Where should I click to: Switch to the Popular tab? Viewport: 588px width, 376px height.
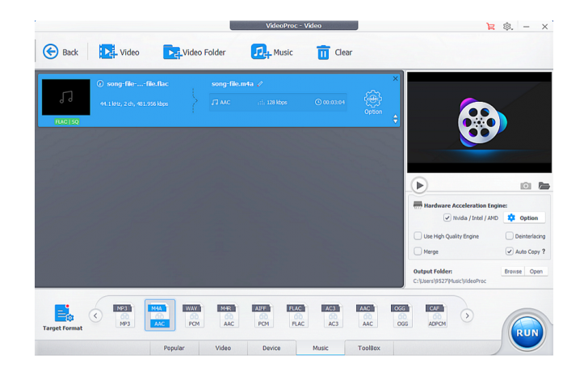[174, 348]
